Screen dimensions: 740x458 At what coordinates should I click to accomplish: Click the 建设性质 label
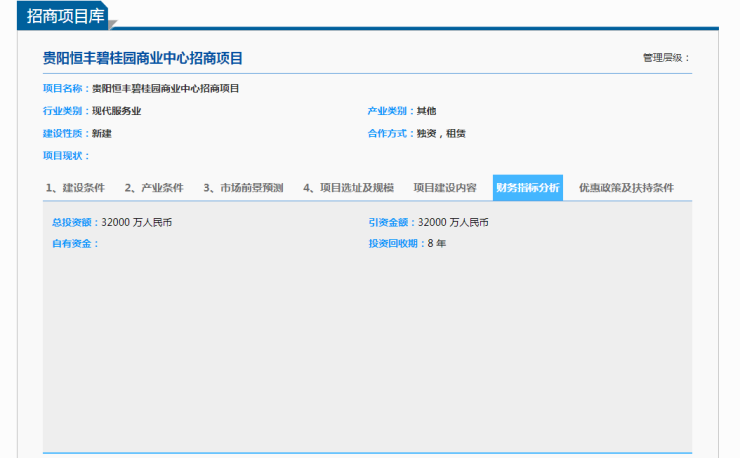click(67, 134)
